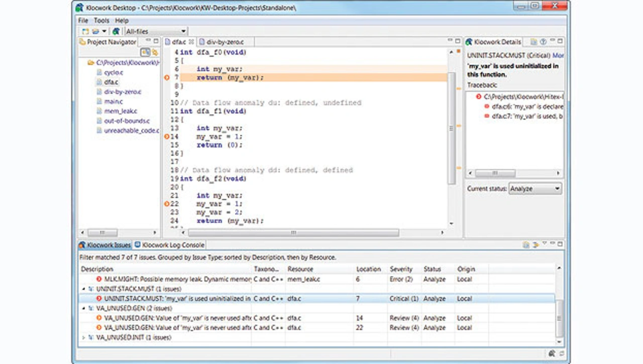Click the code editor horizontal scrollbar

click(293, 233)
